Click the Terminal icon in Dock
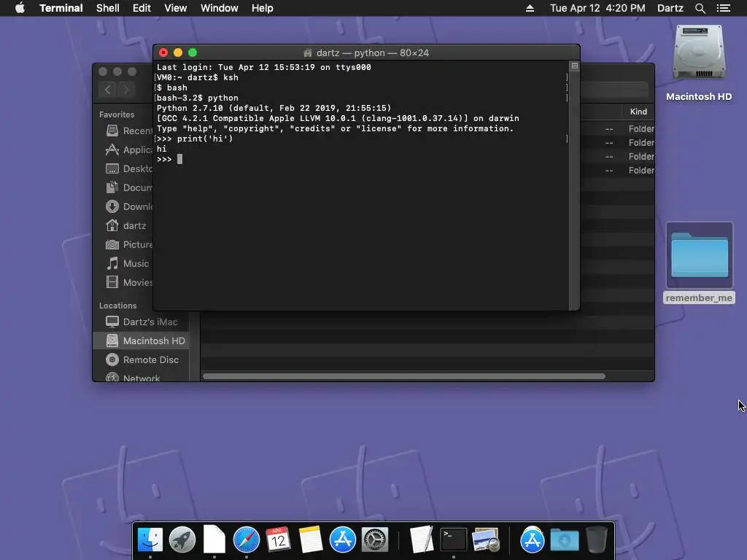The image size is (747, 560). pyautogui.click(x=454, y=540)
